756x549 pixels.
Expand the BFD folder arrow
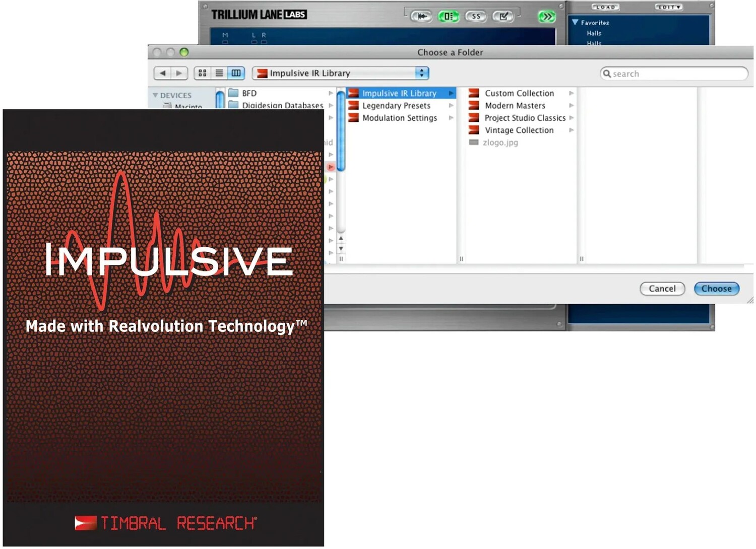331,93
